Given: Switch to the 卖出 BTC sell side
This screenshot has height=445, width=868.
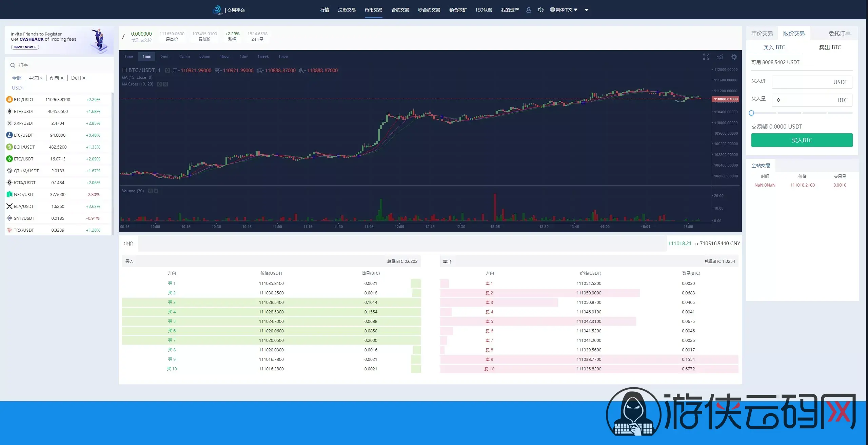Looking at the screenshot, I should pos(830,47).
